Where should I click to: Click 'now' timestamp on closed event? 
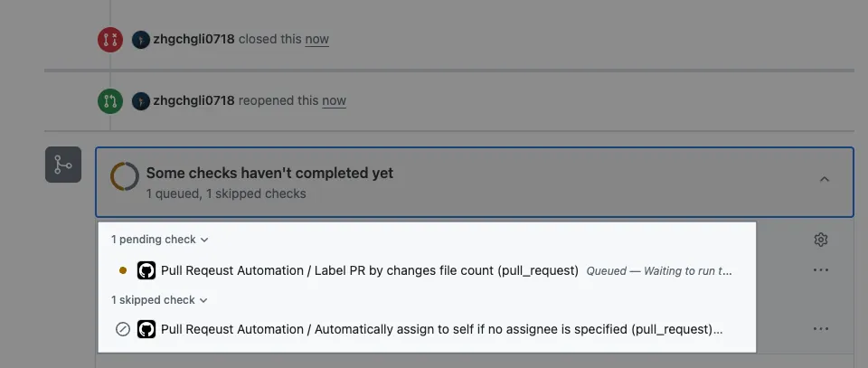click(316, 40)
